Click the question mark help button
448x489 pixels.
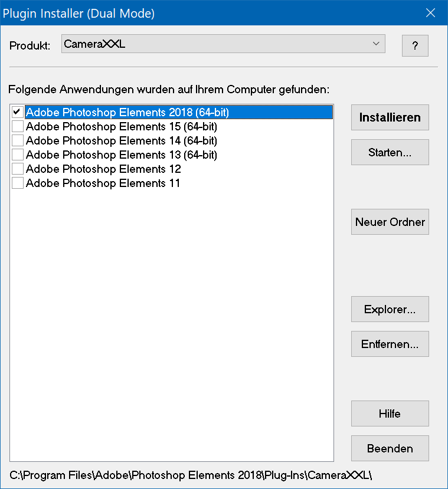click(x=415, y=46)
